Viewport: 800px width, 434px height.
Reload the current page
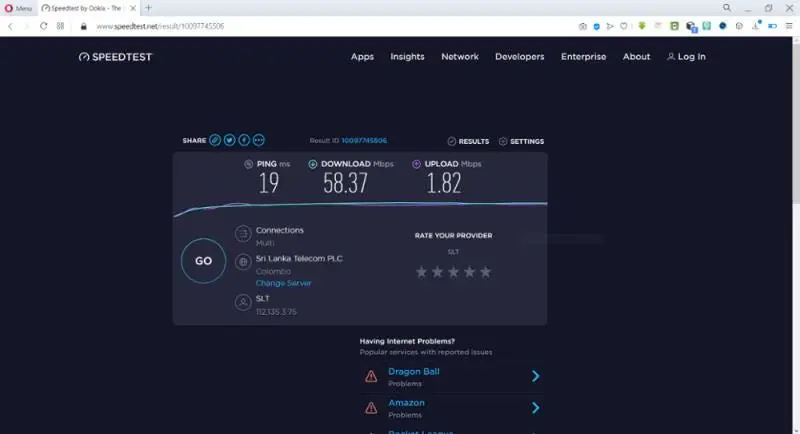(43, 26)
